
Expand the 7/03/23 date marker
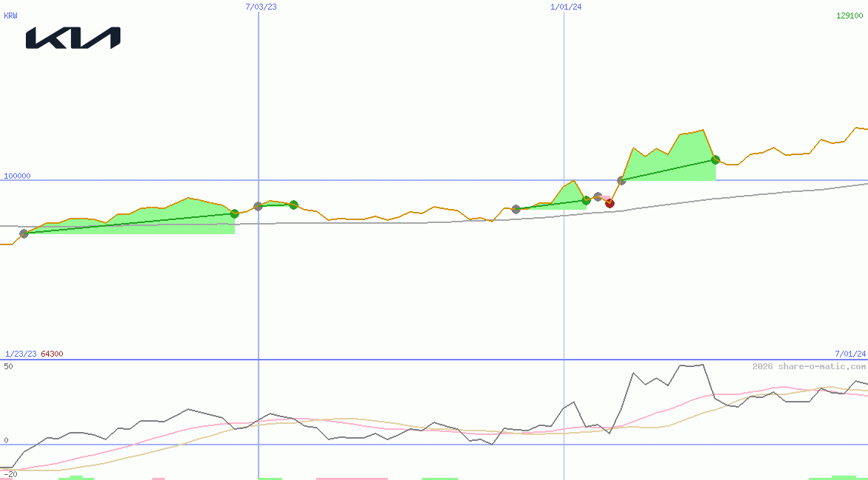[260, 7]
